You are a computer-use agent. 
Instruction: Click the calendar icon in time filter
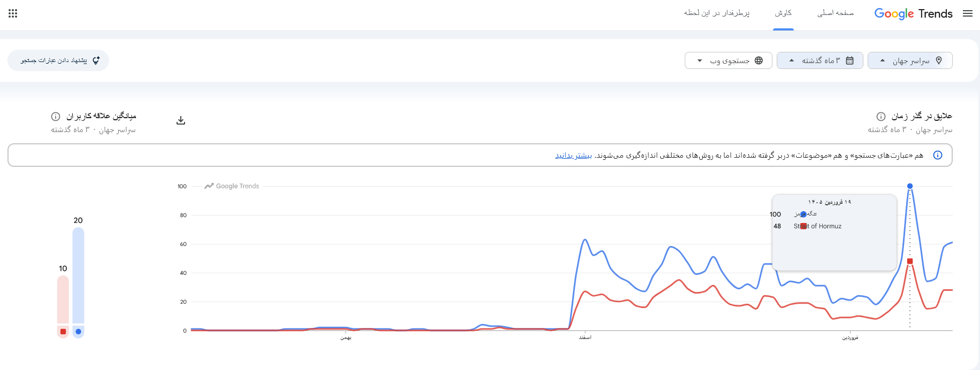click(849, 60)
